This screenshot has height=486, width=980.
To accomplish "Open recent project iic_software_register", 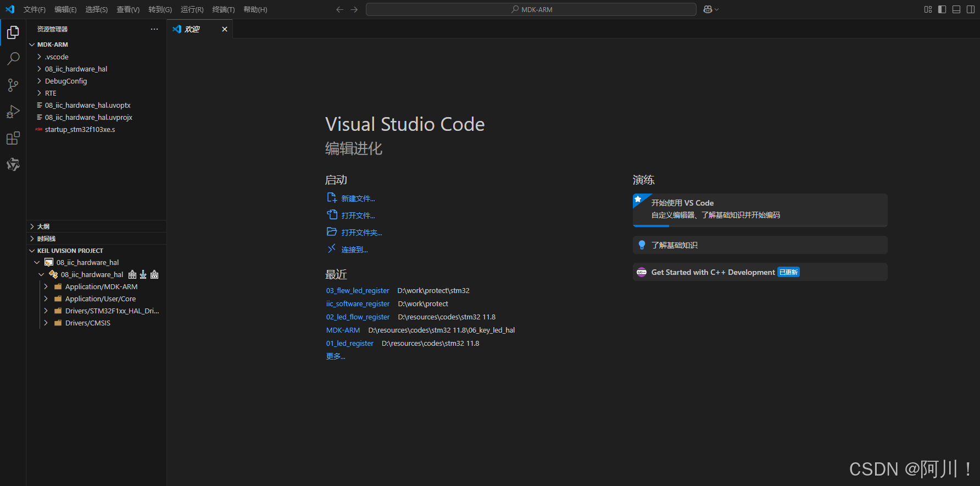I will (358, 303).
